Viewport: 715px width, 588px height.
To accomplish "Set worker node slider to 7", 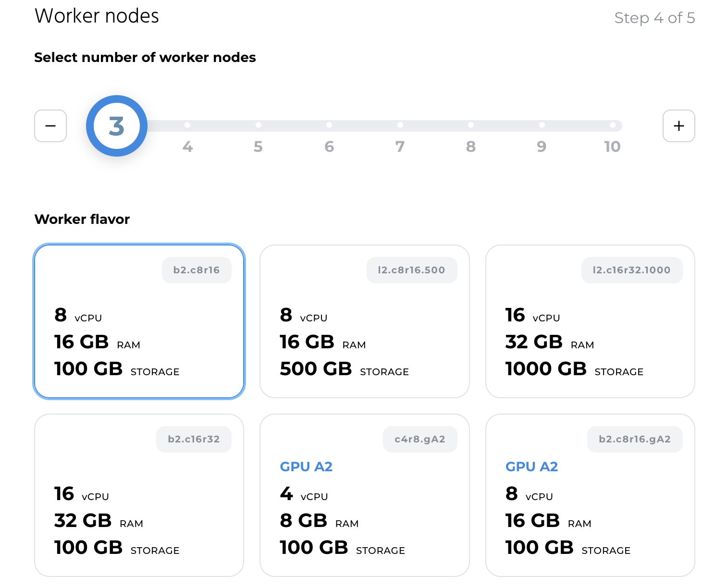I will pos(400,125).
